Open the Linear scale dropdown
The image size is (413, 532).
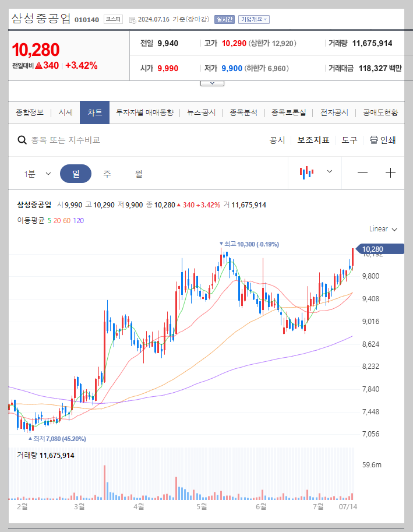(383, 229)
